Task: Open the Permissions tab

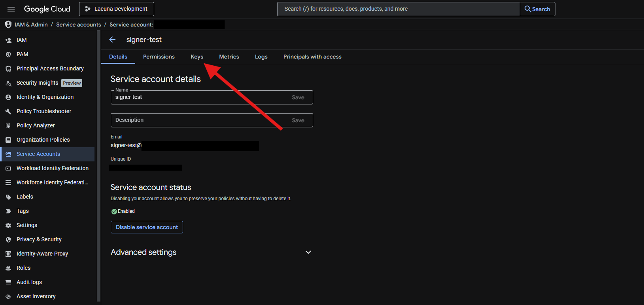Action: point(159,57)
